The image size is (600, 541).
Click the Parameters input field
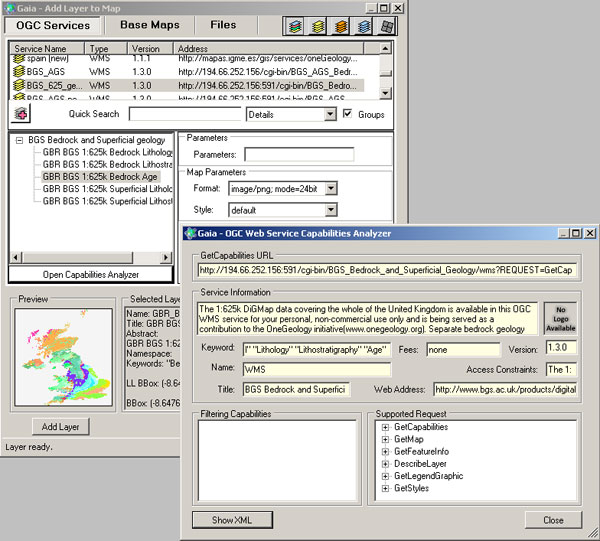click(x=299, y=155)
